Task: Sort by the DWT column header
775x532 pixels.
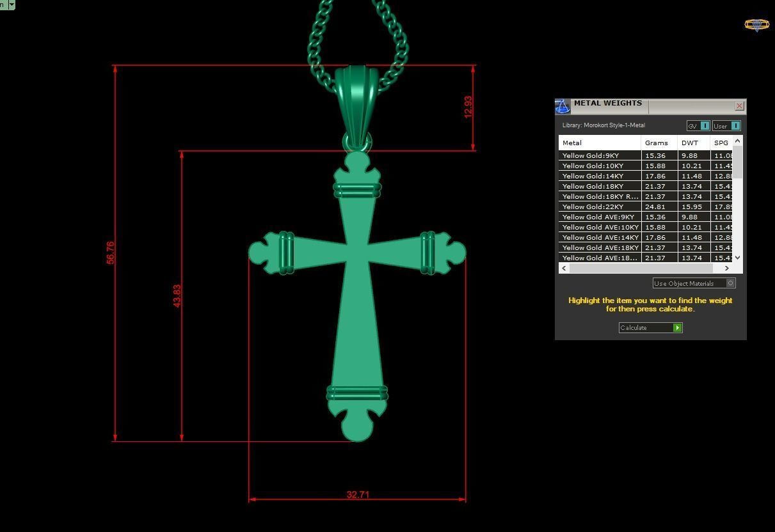Action: point(694,143)
